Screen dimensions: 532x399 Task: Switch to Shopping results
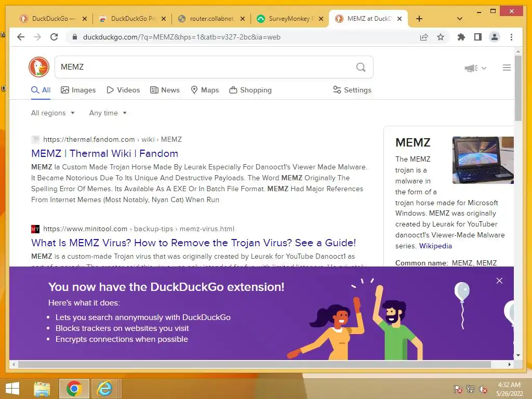point(251,90)
